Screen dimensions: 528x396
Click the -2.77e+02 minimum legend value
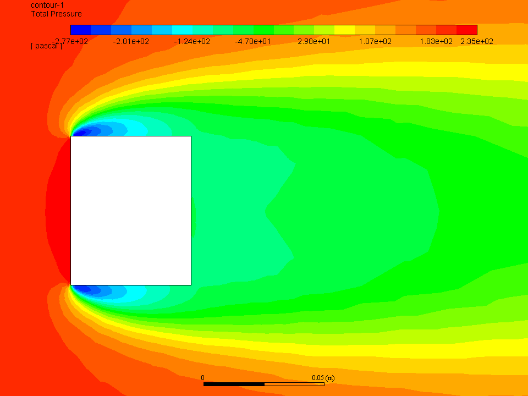(x=71, y=41)
